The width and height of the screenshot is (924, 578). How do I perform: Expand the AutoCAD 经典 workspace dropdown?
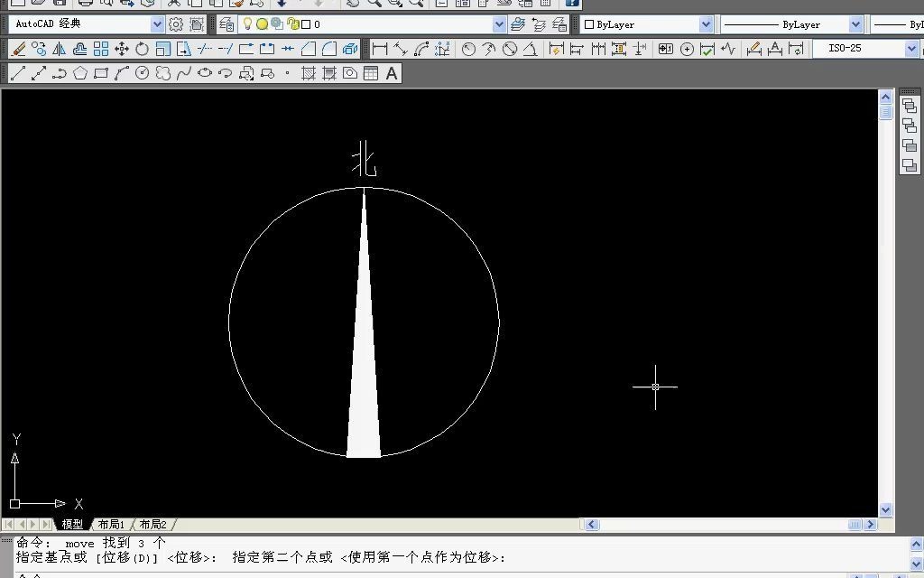click(158, 24)
